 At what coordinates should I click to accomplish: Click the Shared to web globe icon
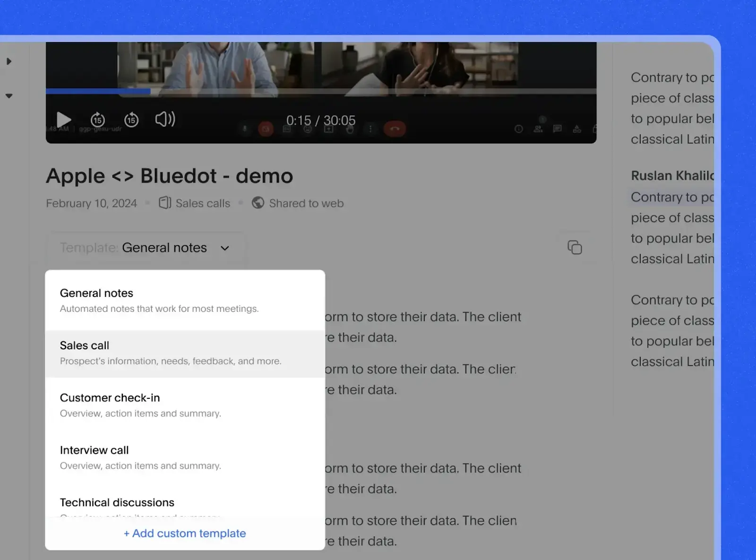258,203
